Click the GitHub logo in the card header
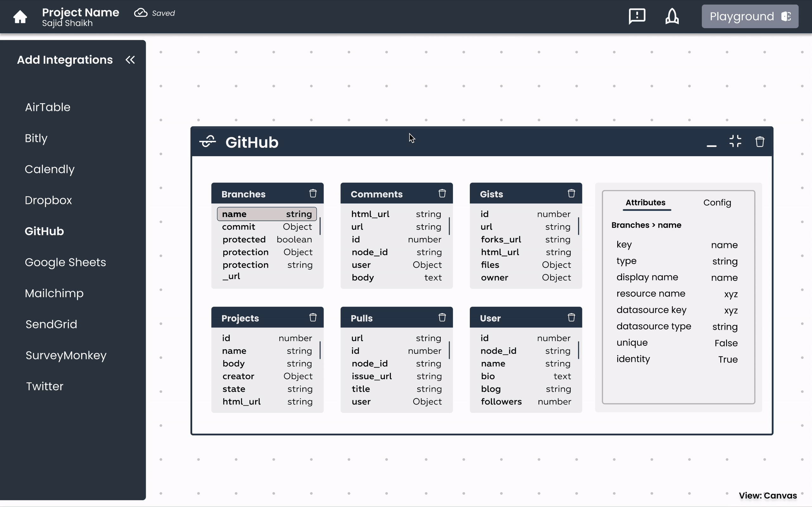Screen dimensions: 812x507 click(x=207, y=142)
